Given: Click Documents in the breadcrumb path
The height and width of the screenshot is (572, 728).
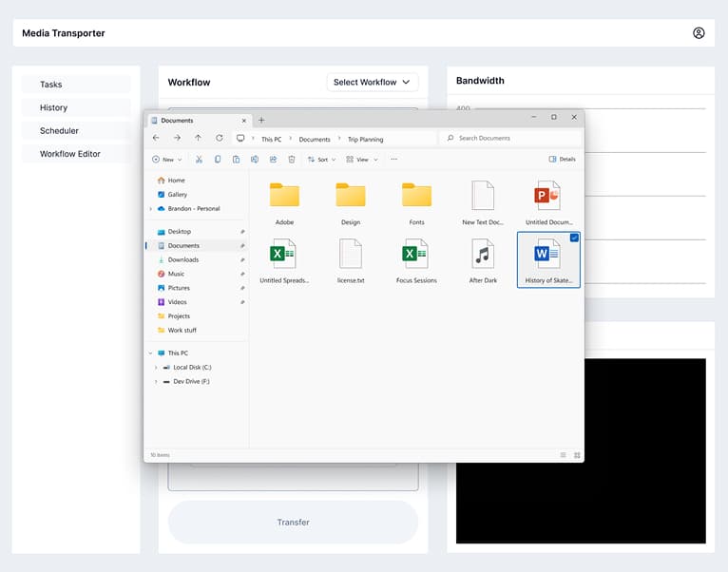Looking at the screenshot, I should (315, 140).
